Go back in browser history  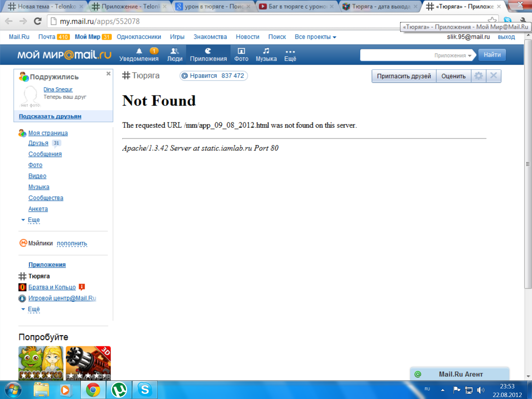9,21
